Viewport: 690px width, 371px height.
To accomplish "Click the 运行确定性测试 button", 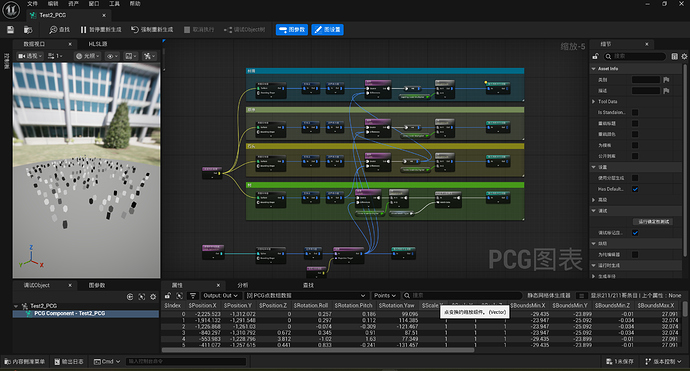I will (653, 221).
